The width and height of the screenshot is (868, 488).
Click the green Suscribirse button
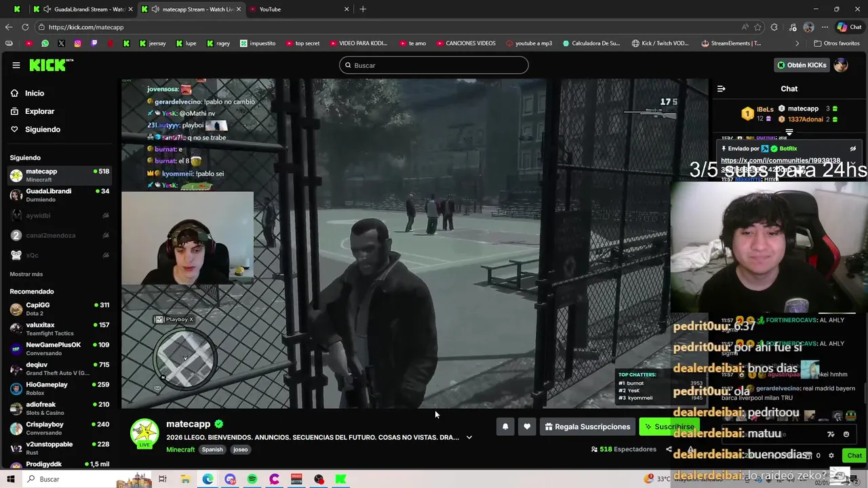(x=669, y=426)
